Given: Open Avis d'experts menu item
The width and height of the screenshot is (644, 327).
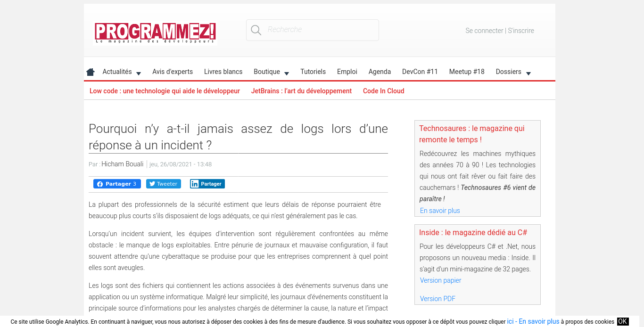Looking at the screenshot, I should click(x=173, y=72).
